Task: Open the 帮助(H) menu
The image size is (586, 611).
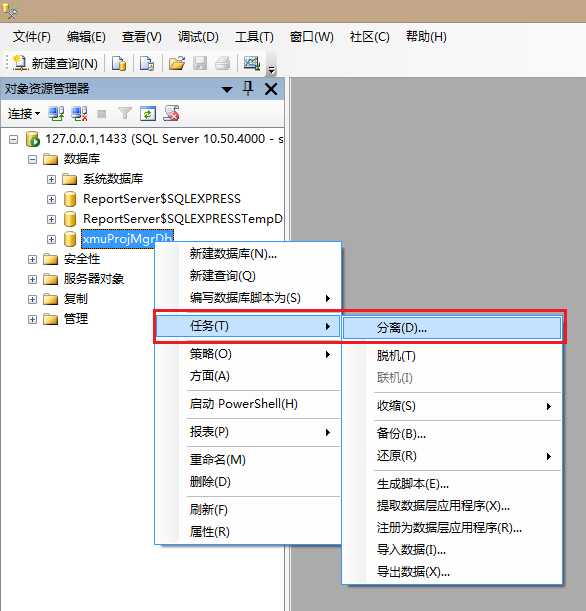Action: (426, 37)
